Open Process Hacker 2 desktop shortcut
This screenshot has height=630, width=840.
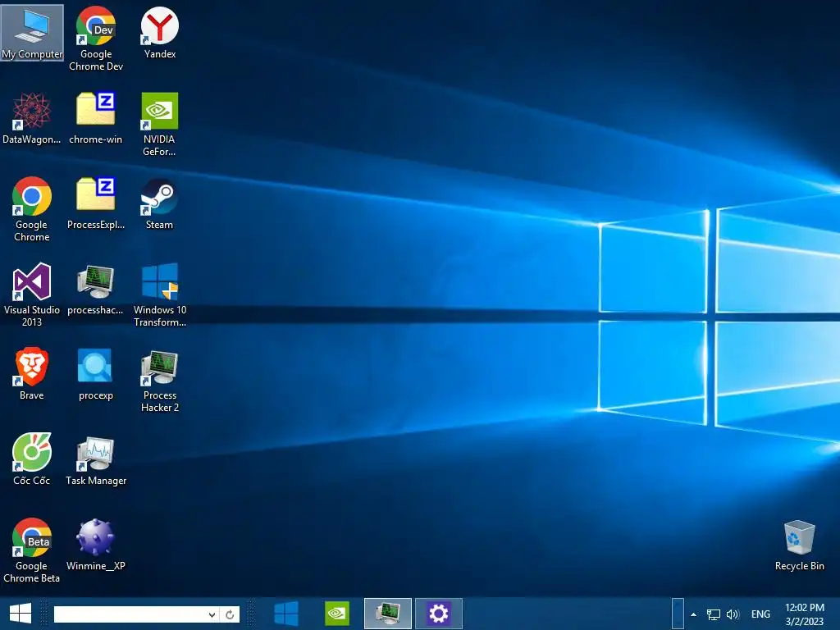pos(160,380)
